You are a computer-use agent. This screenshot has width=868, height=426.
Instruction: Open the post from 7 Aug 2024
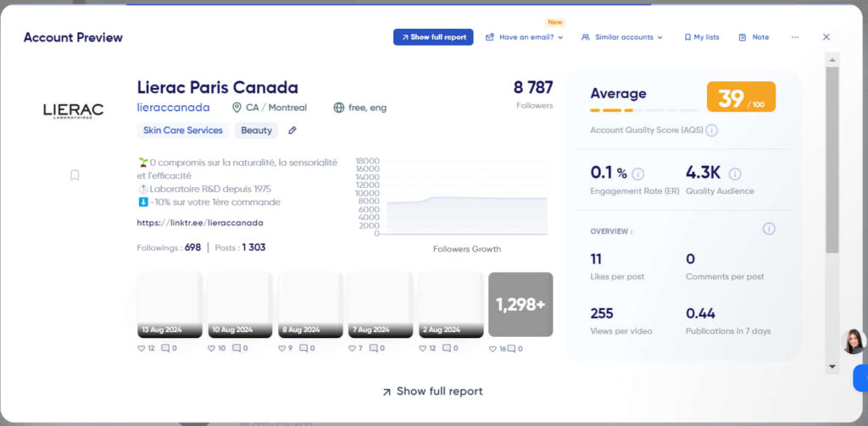click(381, 305)
